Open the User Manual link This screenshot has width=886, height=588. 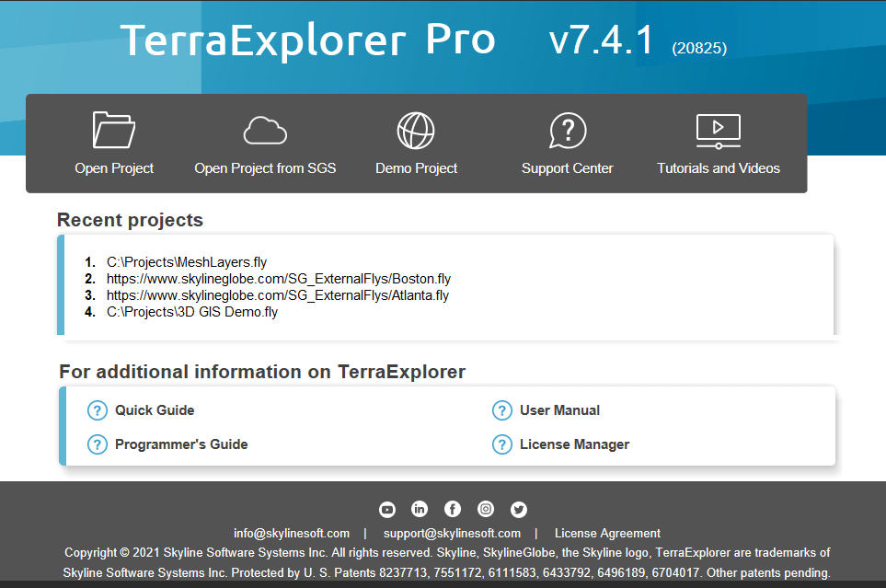tap(560, 410)
